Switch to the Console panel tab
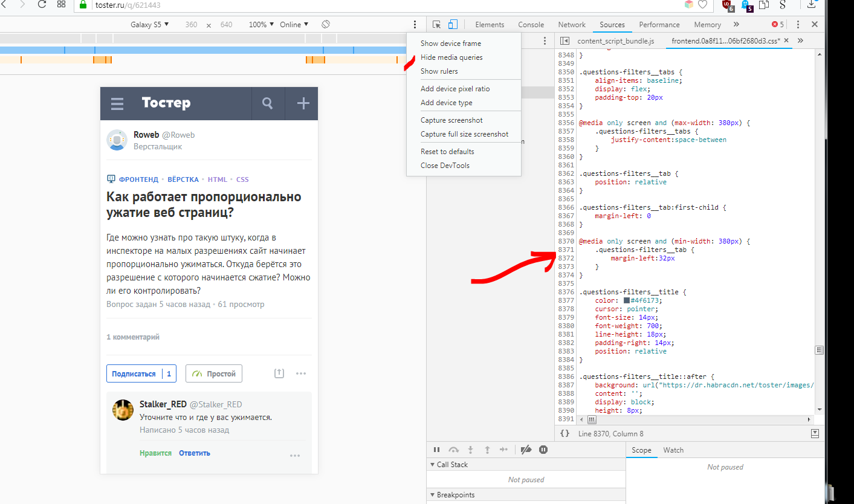This screenshot has width=854, height=504. [x=531, y=25]
